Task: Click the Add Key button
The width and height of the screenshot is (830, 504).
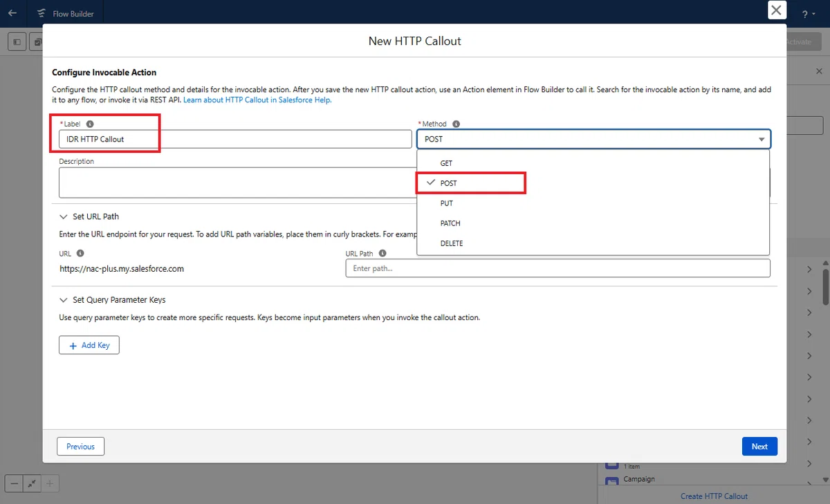Action: [x=89, y=345]
